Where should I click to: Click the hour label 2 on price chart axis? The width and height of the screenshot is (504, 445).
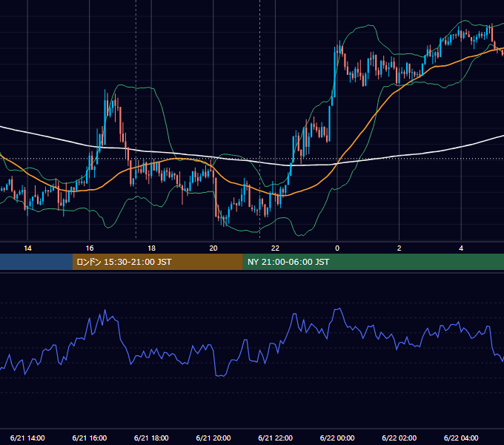point(399,248)
